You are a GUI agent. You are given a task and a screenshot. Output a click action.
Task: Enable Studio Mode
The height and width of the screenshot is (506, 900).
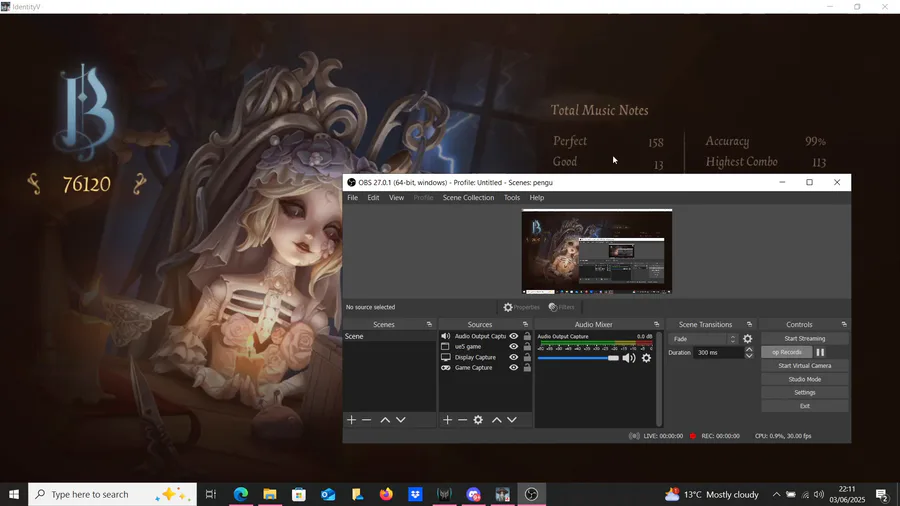coord(805,379)
